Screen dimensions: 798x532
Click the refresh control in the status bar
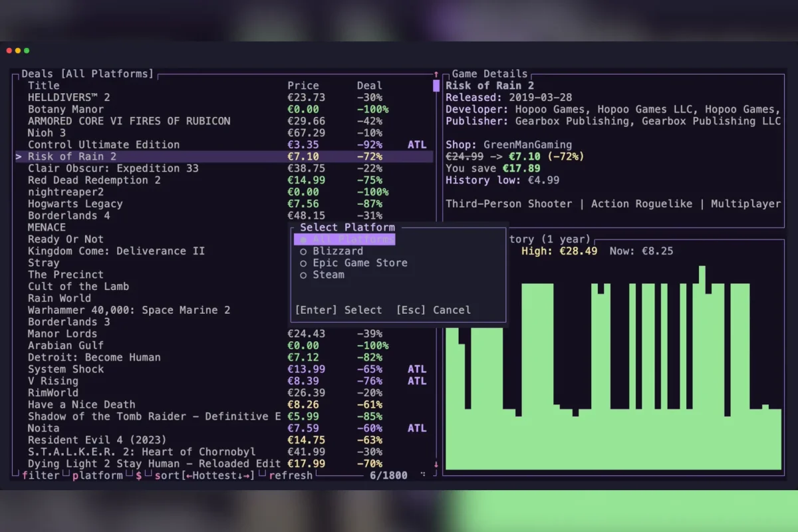coord(291,475)
